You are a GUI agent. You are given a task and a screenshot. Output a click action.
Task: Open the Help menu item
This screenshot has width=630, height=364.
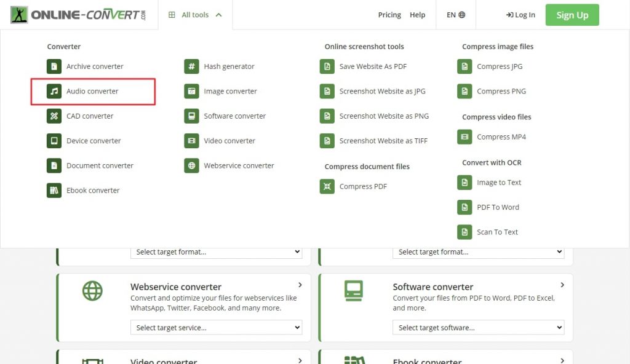418,15
